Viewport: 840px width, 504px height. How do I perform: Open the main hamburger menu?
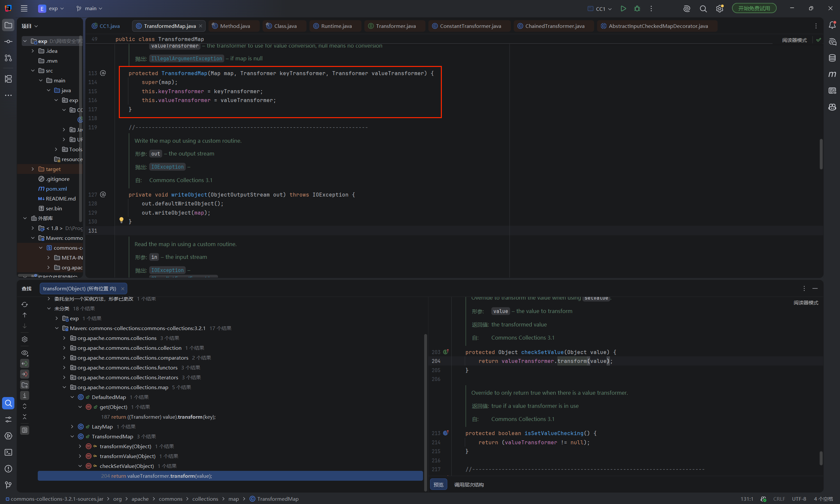(24, 9)
